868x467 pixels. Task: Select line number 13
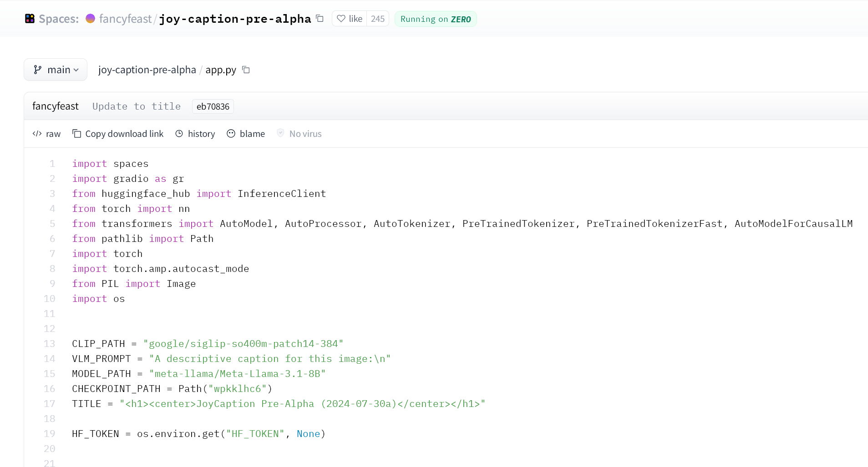pos(50,344)
